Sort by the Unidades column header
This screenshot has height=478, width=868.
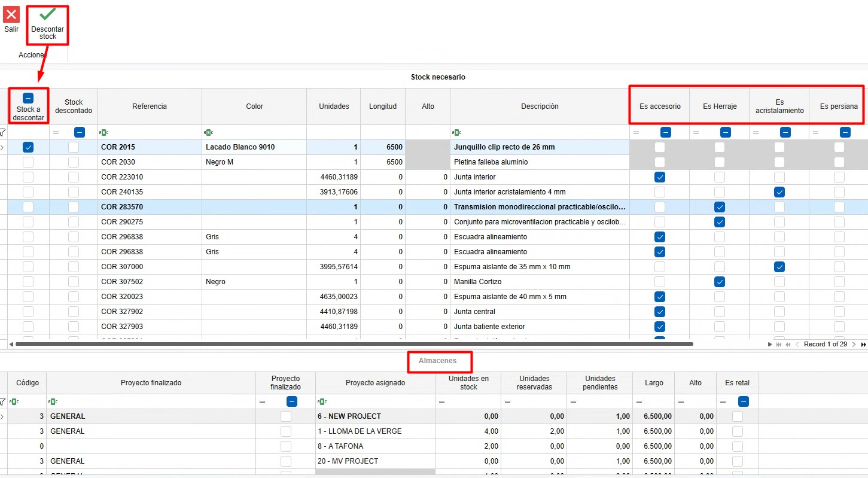point(334,106)
